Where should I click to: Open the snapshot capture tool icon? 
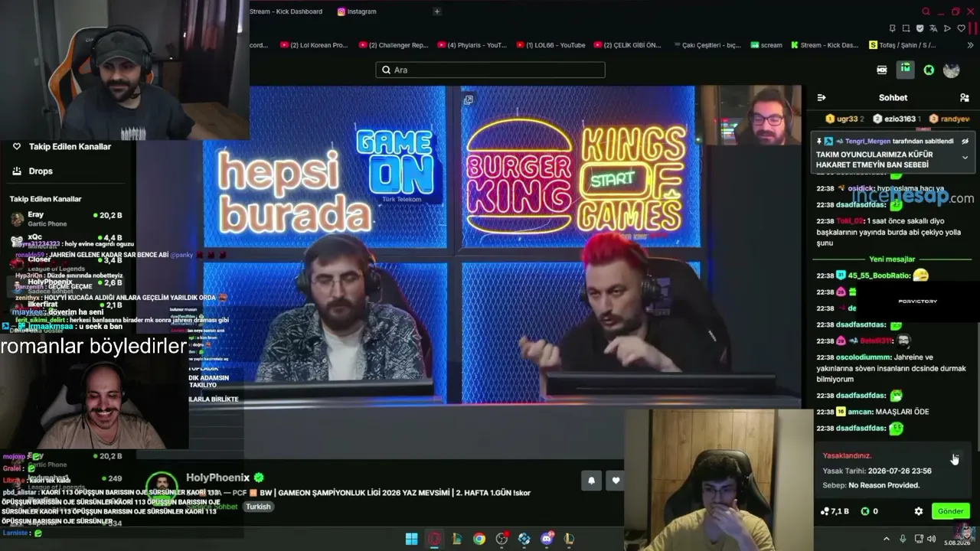pos(906,28)
